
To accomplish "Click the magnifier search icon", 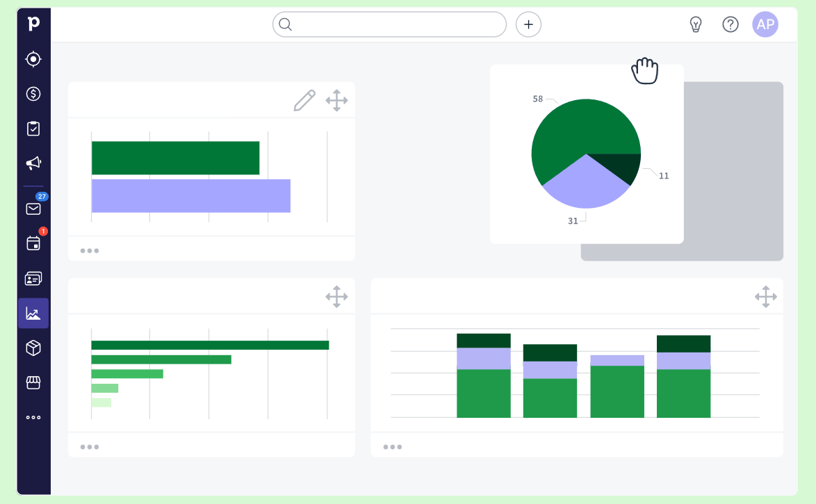I will pos(285,24).
